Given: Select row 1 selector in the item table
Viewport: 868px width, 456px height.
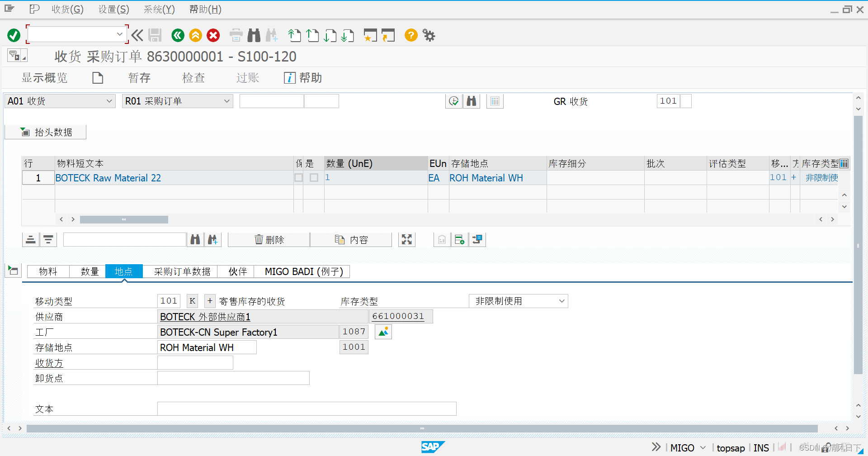Looking at the screenshot, I should pyautogui.click(x=38, y=178).
